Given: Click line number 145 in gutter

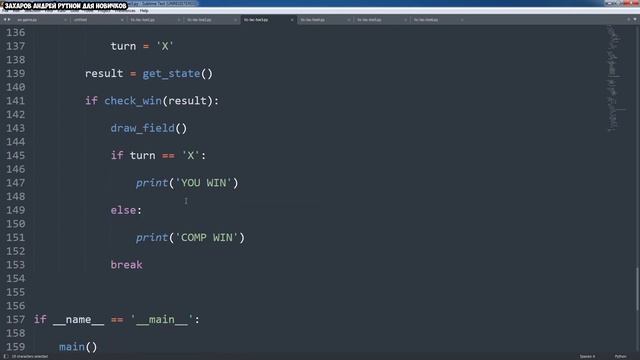Looking at the screenshot, I should pos(16,156).
